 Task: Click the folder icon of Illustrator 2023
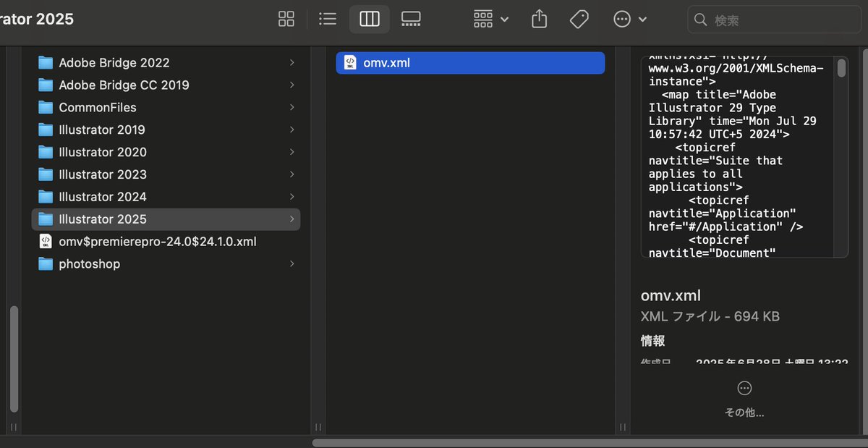pos(46,174)
